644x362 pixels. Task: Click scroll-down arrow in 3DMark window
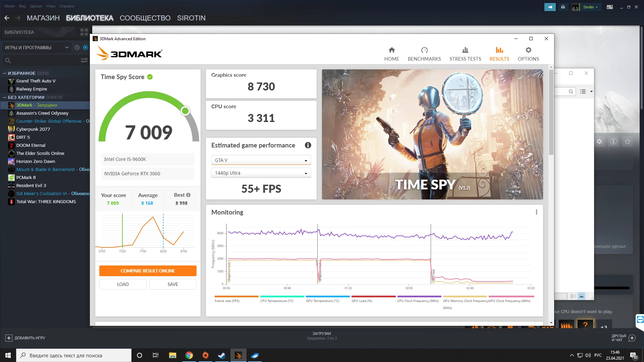pos(551,323)
